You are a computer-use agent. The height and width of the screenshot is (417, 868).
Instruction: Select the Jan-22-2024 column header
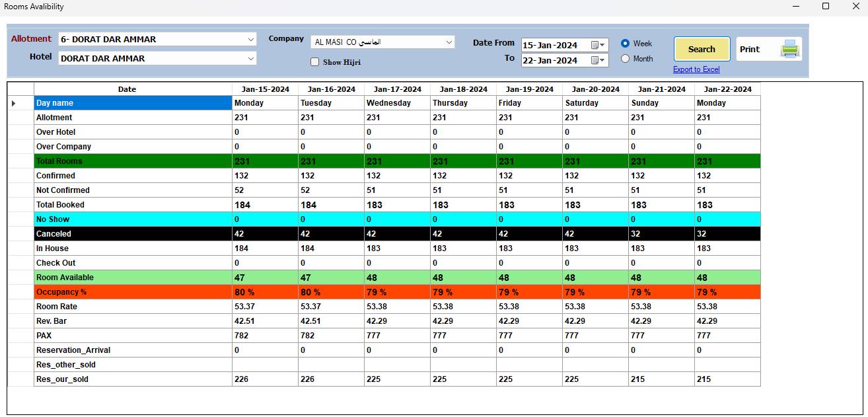click(x=727, y=89)
